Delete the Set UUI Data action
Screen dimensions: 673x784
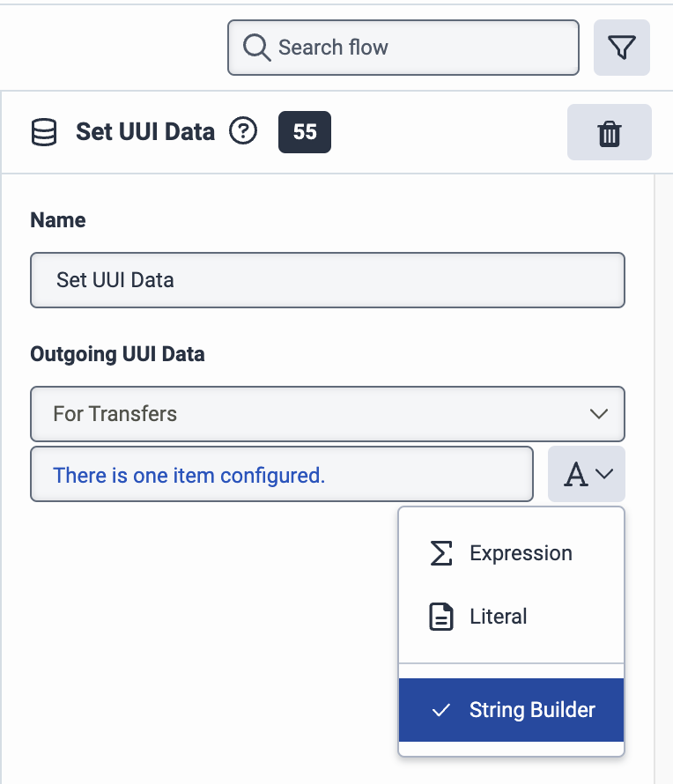610,133
